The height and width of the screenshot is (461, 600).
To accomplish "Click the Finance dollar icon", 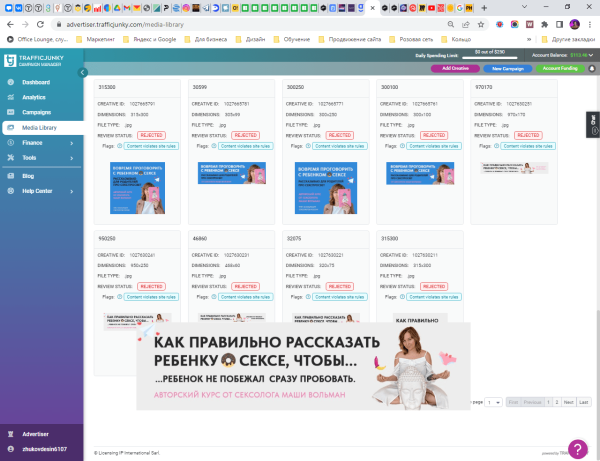I will pos(11,143).
